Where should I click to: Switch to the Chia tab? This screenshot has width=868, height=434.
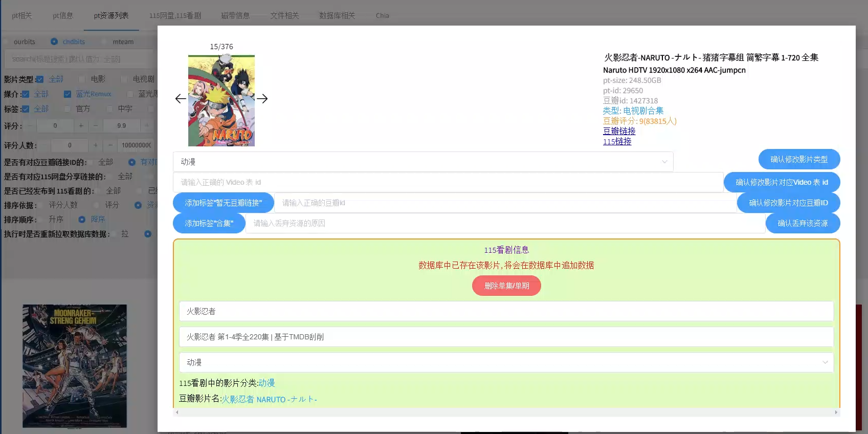(x=383, y=15)
